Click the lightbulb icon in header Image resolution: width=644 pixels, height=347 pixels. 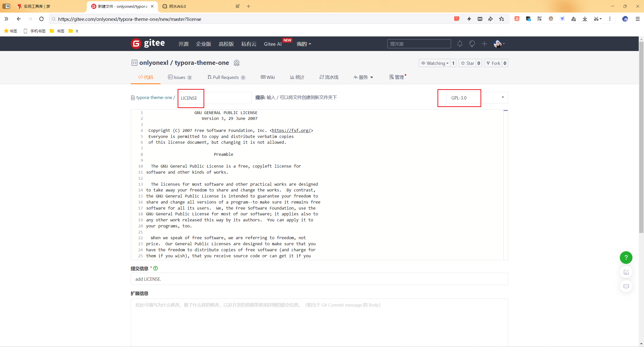pos(472,44)
